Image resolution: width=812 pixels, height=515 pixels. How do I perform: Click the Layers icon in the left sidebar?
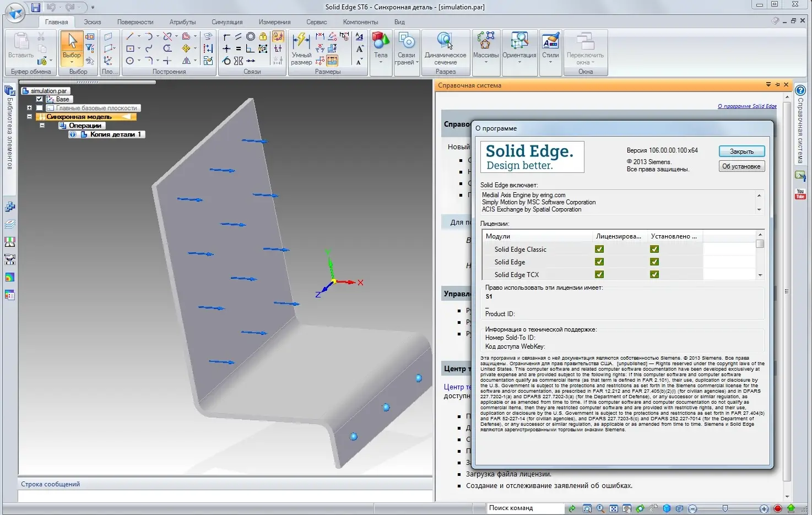pos(9,224)
